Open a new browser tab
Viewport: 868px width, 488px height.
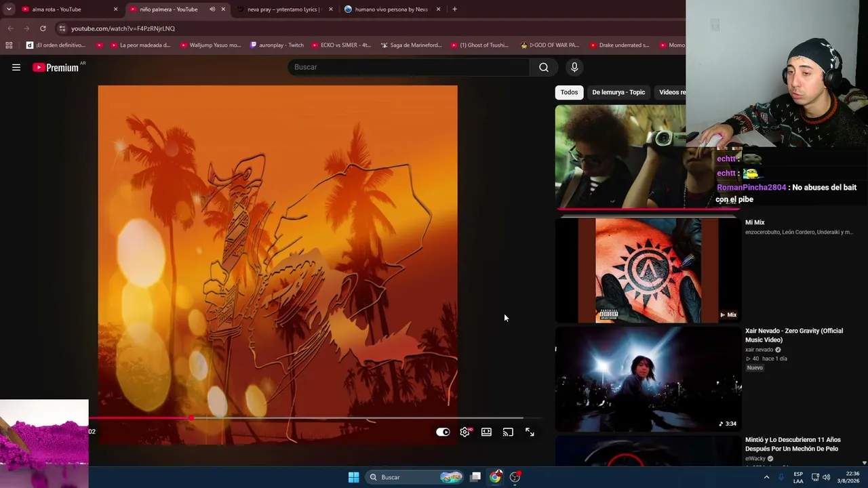click(454, 9)
